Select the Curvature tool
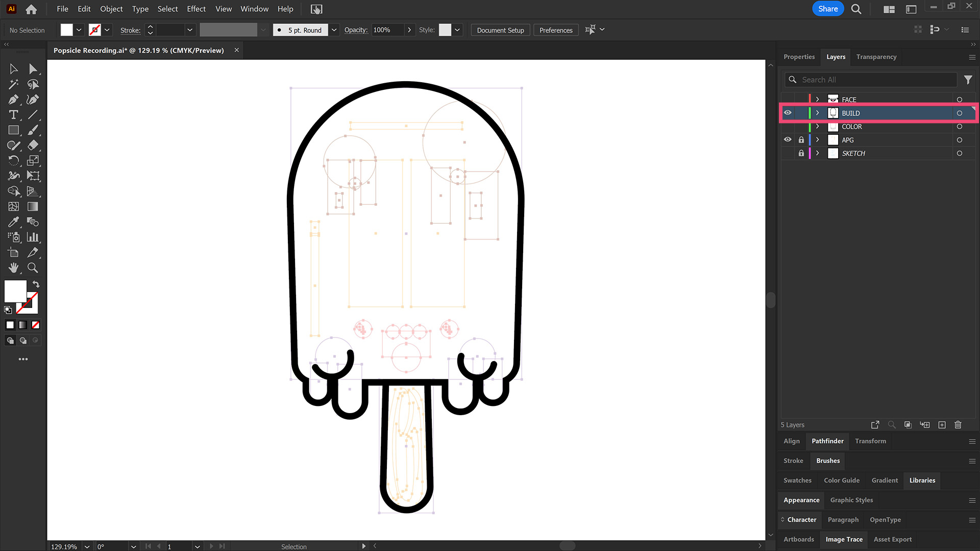This screenshot has width=980, height=551. [33, 100]
